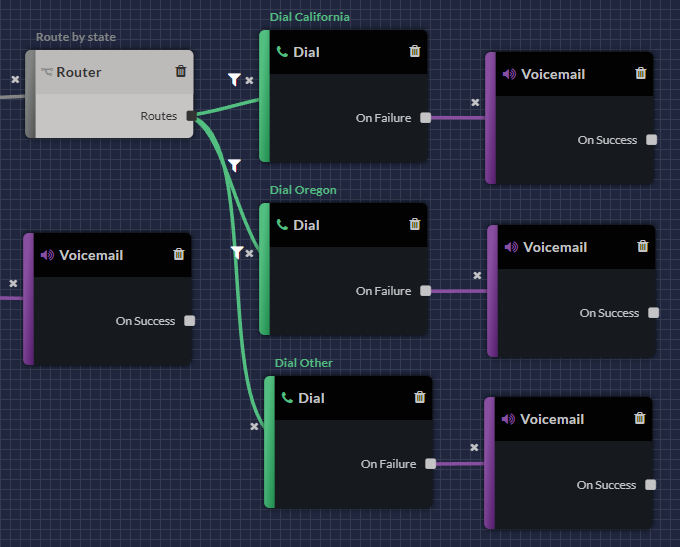Click the "Route by state" node label
The height and width of the screenshot is (547, 680).
click(x=76, y=37)
